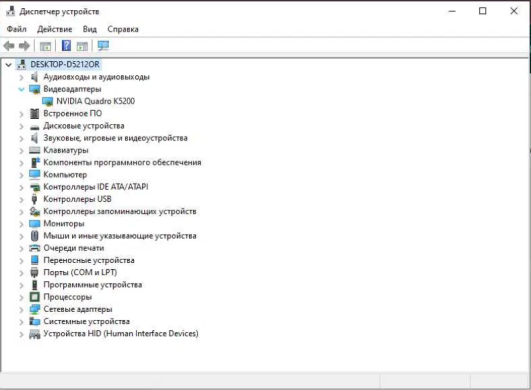The width and height of the screenshot is (531, 390).
Task: Click the network icon beside Сетевые адаптеры
Action: [x=35, y=309]
